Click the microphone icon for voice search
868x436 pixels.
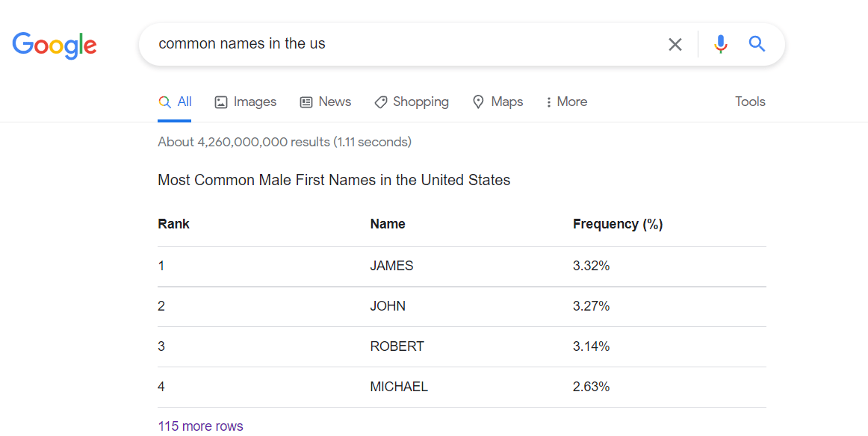[720, 44]
